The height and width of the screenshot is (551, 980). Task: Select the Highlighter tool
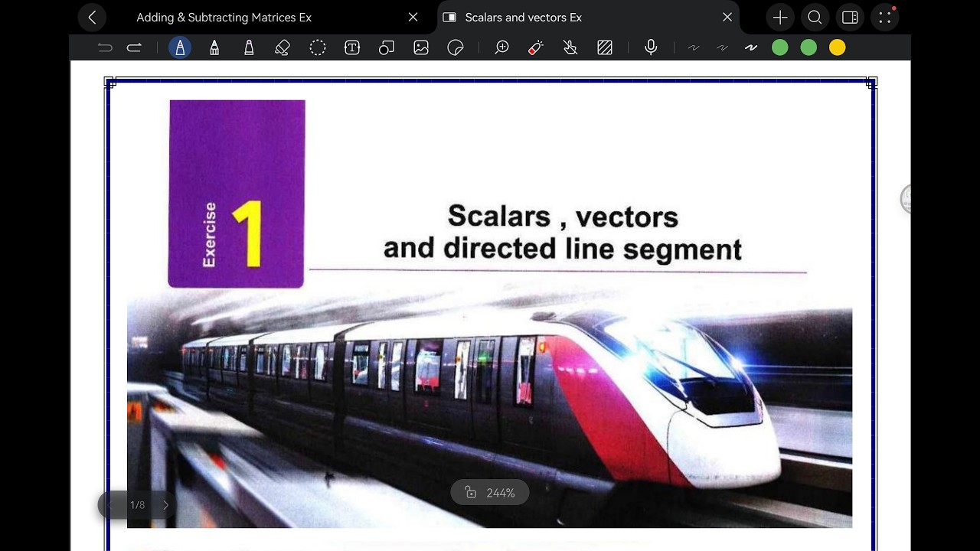(x=249, y=47)
